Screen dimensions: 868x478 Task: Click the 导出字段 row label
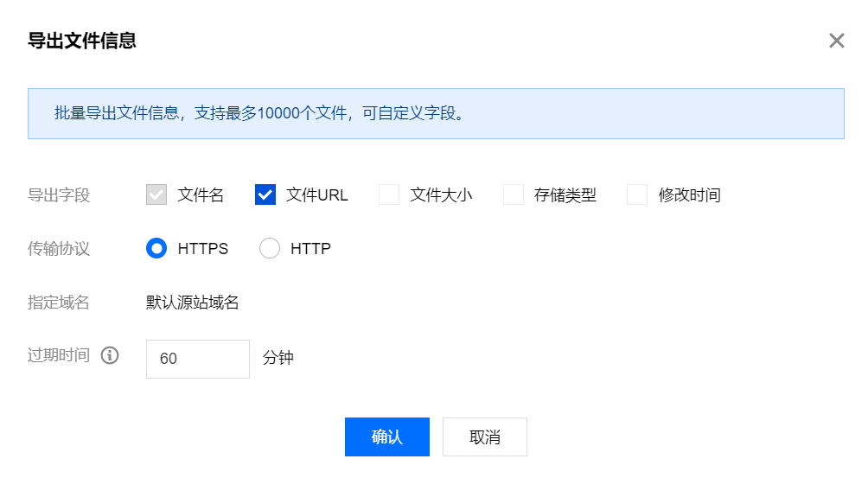tap(59, 194)
